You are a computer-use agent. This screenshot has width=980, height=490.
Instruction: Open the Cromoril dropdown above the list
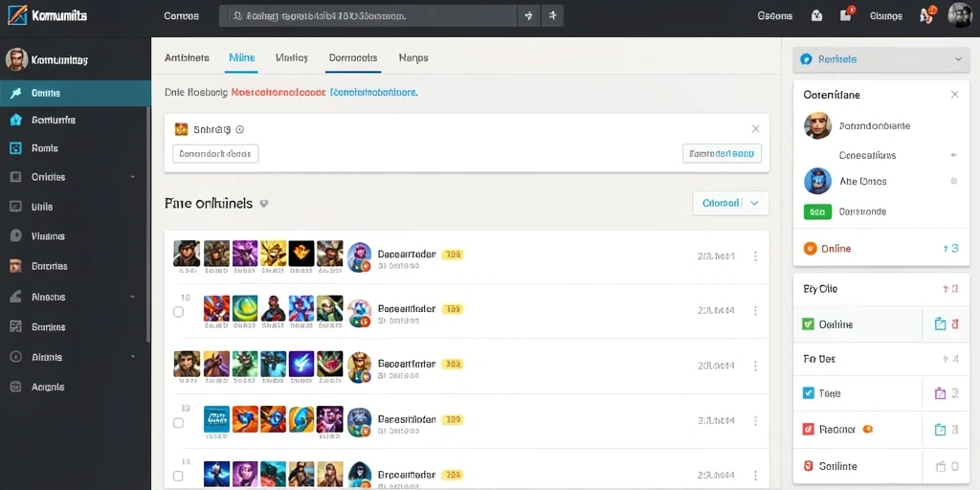pyautogui.click(x=730, y=203)
